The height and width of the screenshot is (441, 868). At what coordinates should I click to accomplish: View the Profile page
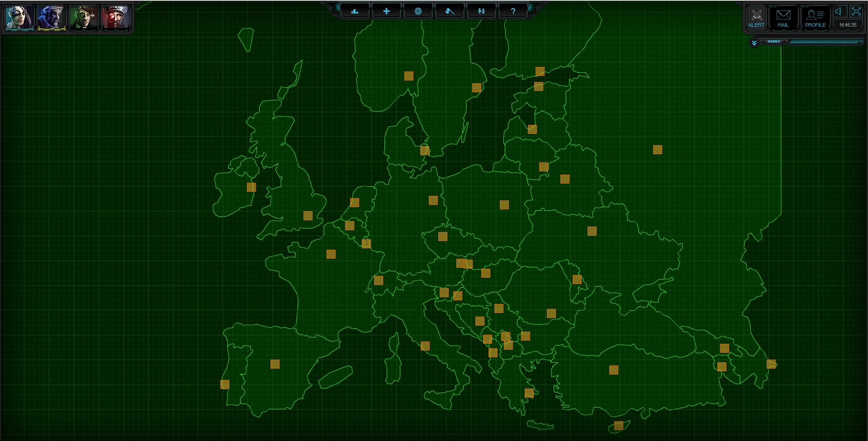coord(815,18)
